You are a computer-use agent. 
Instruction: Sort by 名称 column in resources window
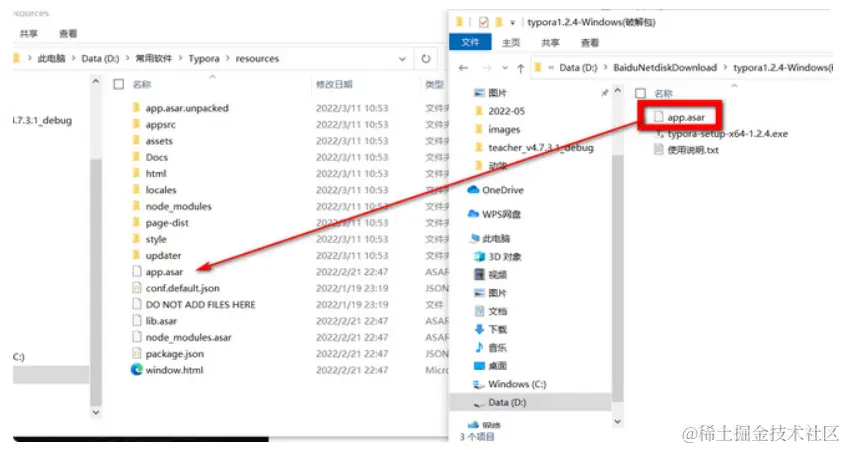coord(142,84)
